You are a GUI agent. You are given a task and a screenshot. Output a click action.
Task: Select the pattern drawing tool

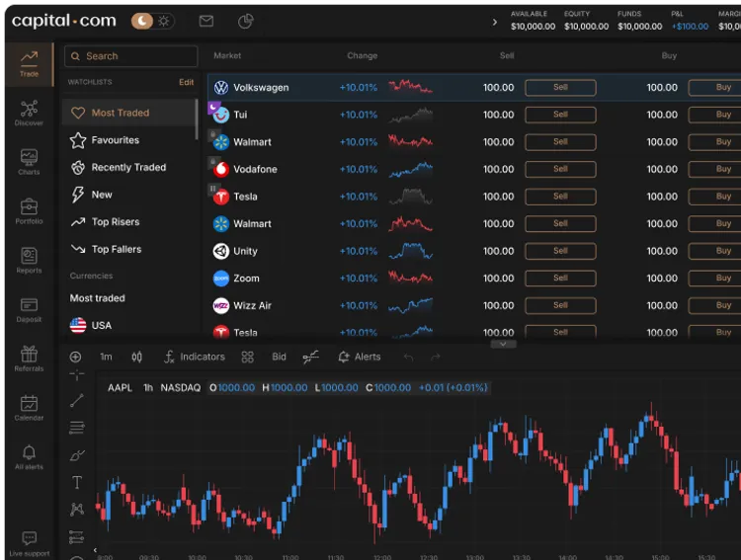[x=76, y=510]
